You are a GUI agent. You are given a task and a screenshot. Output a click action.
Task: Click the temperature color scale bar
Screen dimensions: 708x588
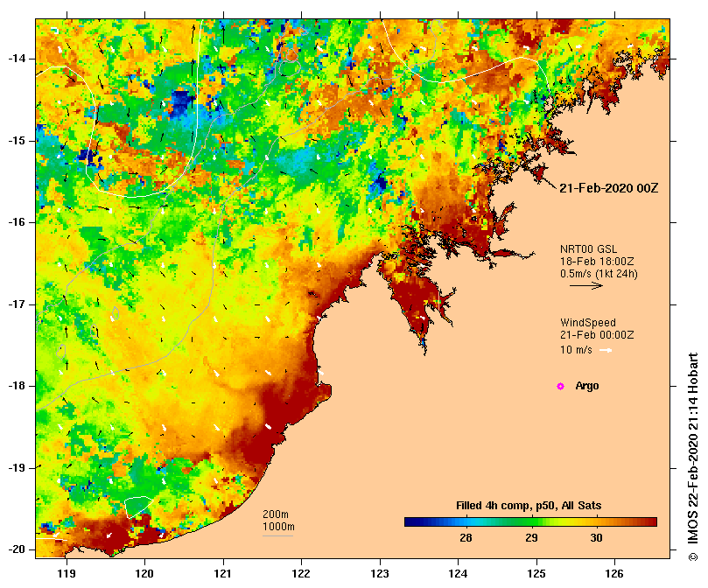[530, 522]
